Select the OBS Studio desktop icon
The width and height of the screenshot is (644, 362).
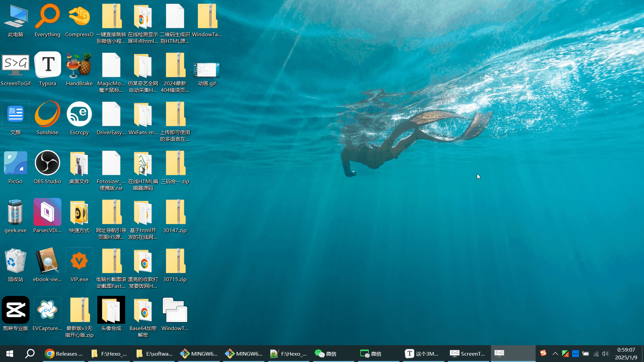point(47,168)
